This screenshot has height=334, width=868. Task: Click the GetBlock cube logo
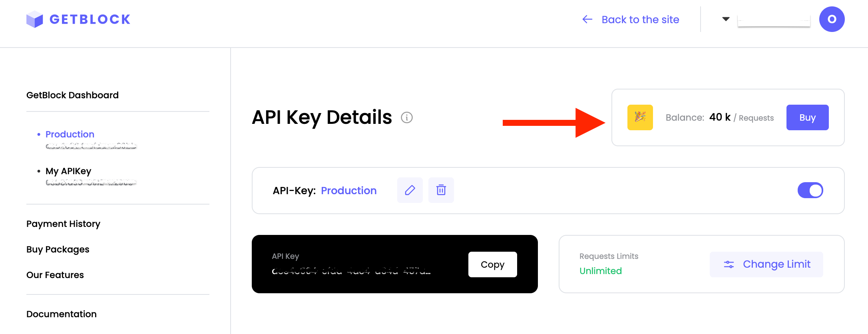(x=35, y=19)
